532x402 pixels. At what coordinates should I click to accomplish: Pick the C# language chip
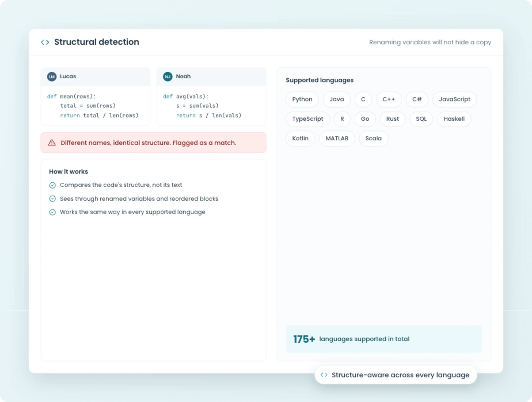[417, 99]
